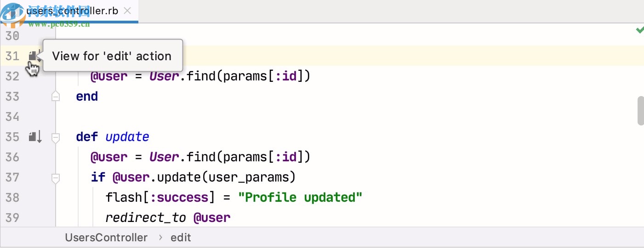This screenshot has width=644, height=250.
Task: Place cursor on the 'update' method name
Action: pos(127,137)
